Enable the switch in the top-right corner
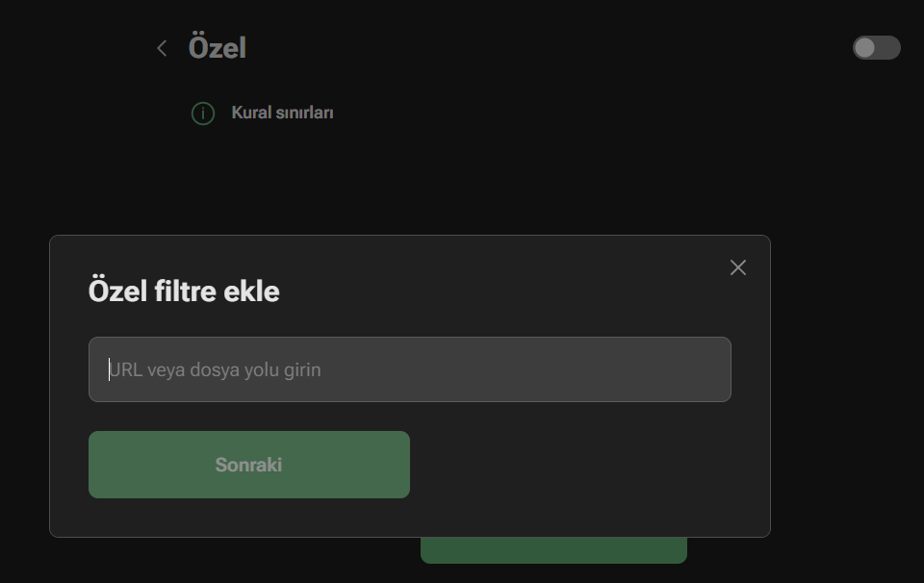Viewport: 924px width, 583px height. [876, 48]
